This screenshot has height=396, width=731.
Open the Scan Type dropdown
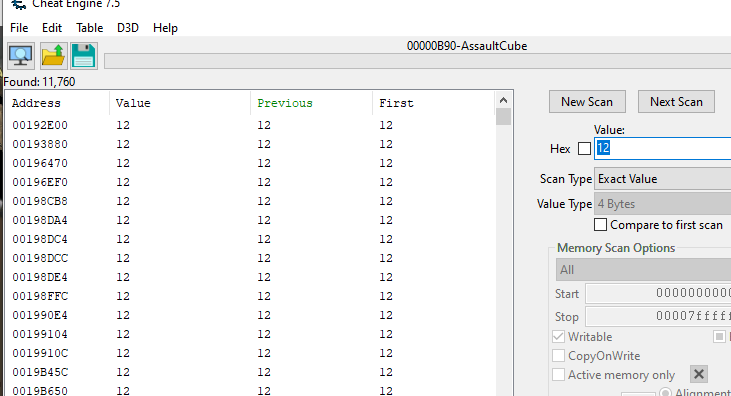(662, 179)
